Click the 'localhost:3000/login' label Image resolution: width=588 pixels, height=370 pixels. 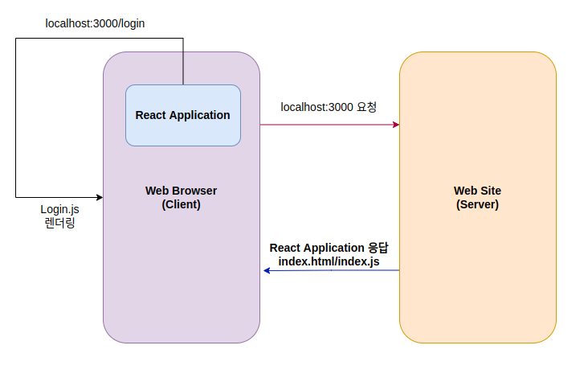pyautogui.click(x=95, y=23)
